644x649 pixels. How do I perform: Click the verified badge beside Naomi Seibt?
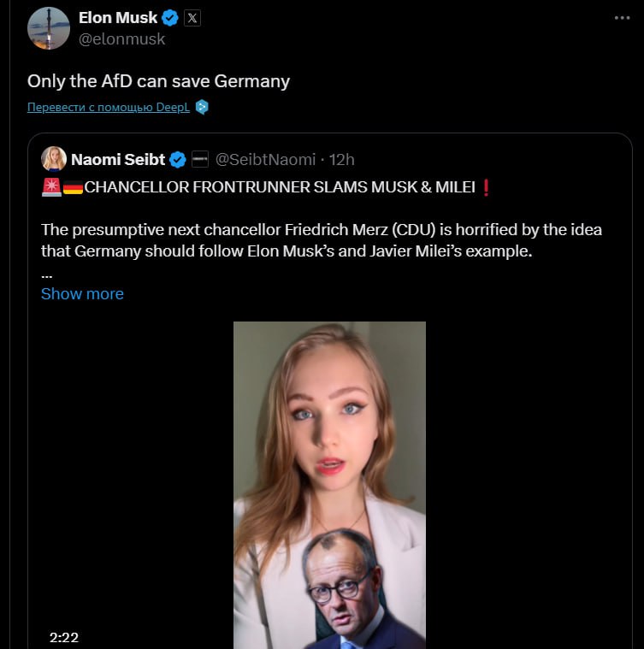pos(178,159)
